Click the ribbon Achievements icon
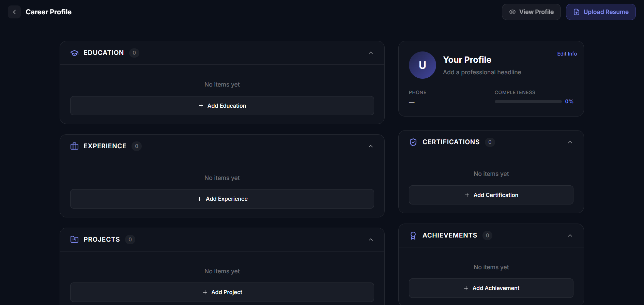Viewport: 644px width, 305px height. point(413,235)
